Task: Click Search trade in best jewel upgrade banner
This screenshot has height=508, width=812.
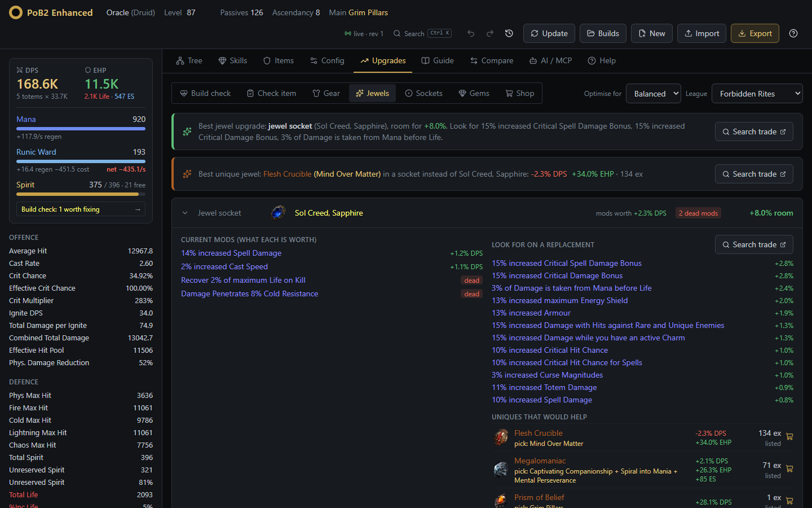Action: [x=754, y=132]
